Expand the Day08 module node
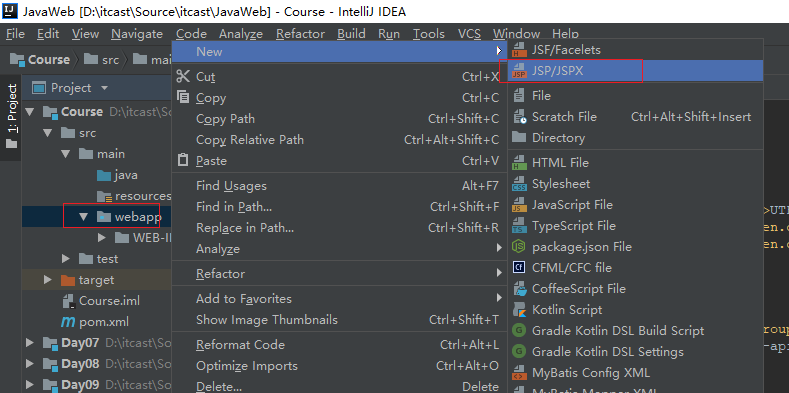Screen dimensions: 789x393 (30, 364)
